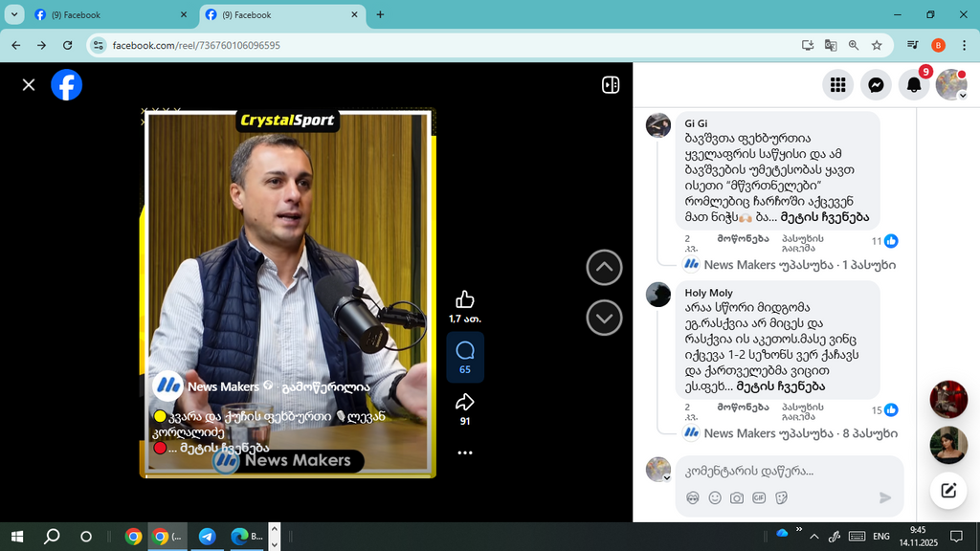Focus the comment writing field

point(790,471)
